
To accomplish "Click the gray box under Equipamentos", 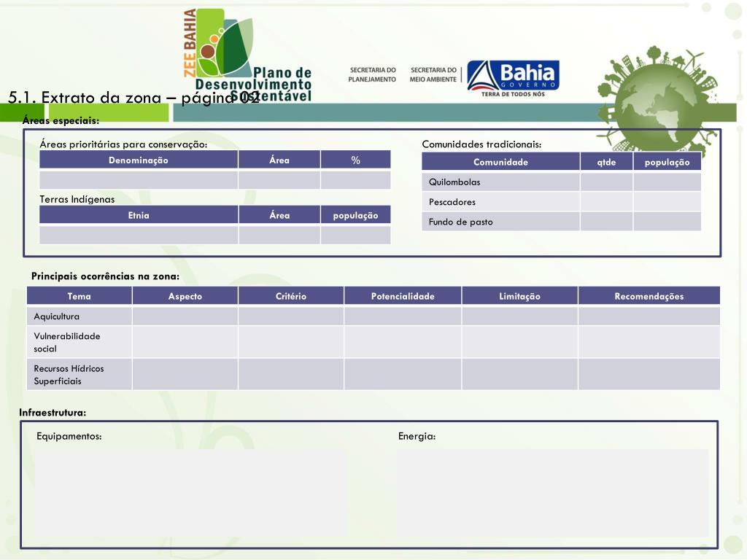I will point(190,493).
